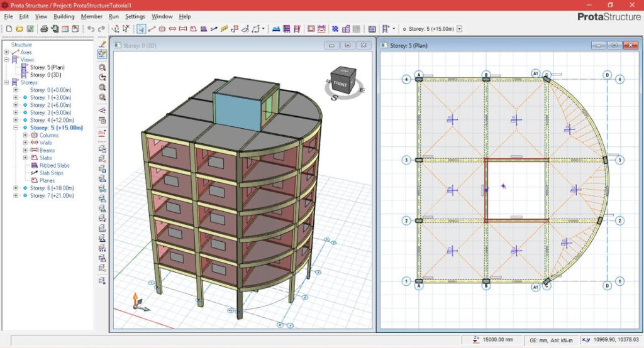Open the File menu
Screen dimensions: 644x348
point(8,16)
